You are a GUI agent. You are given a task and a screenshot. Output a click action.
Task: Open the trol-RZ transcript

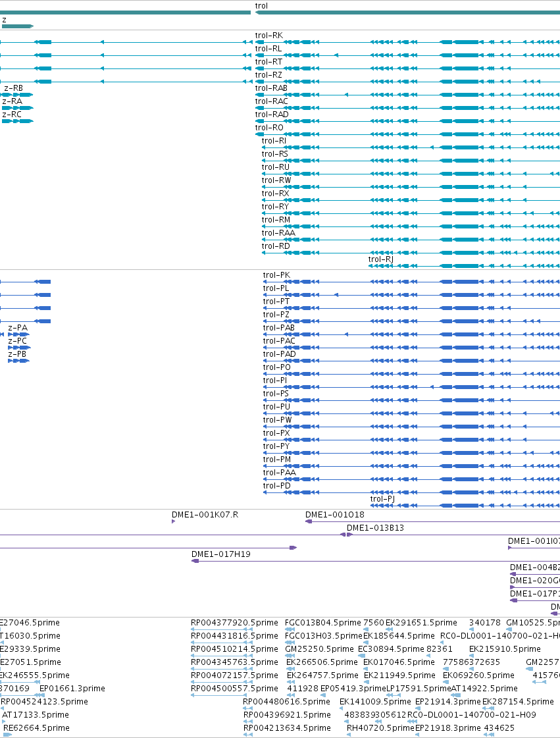coord(268,75)
